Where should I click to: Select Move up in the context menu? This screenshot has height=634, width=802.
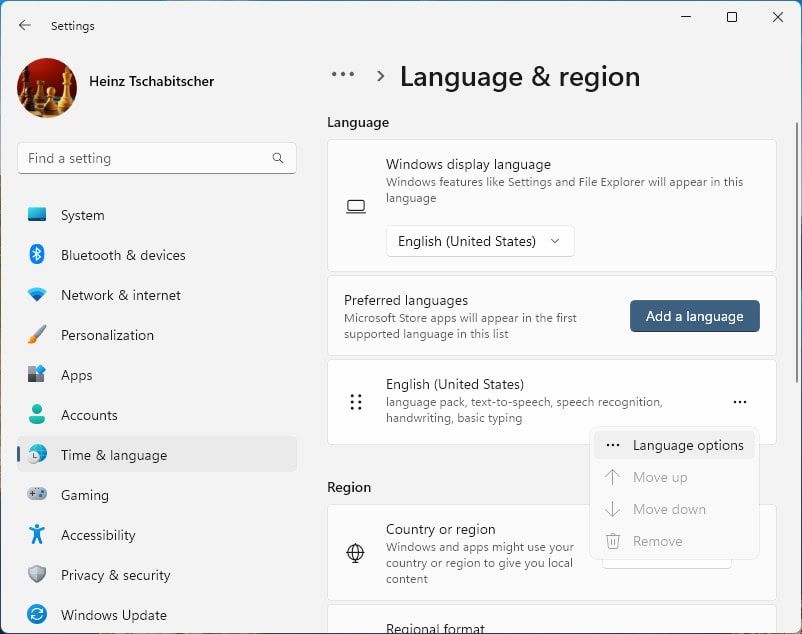click(x=674, y=477)
